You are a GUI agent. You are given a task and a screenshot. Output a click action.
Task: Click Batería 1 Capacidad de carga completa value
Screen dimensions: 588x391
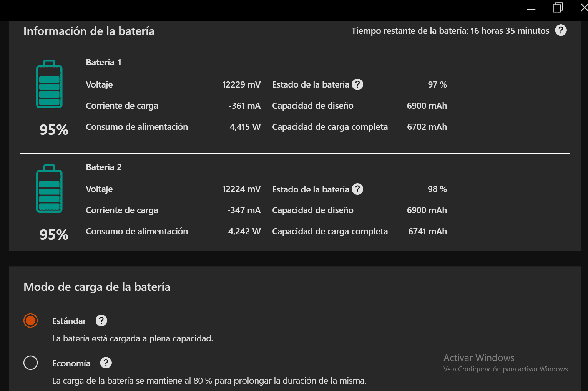point(427,127)
